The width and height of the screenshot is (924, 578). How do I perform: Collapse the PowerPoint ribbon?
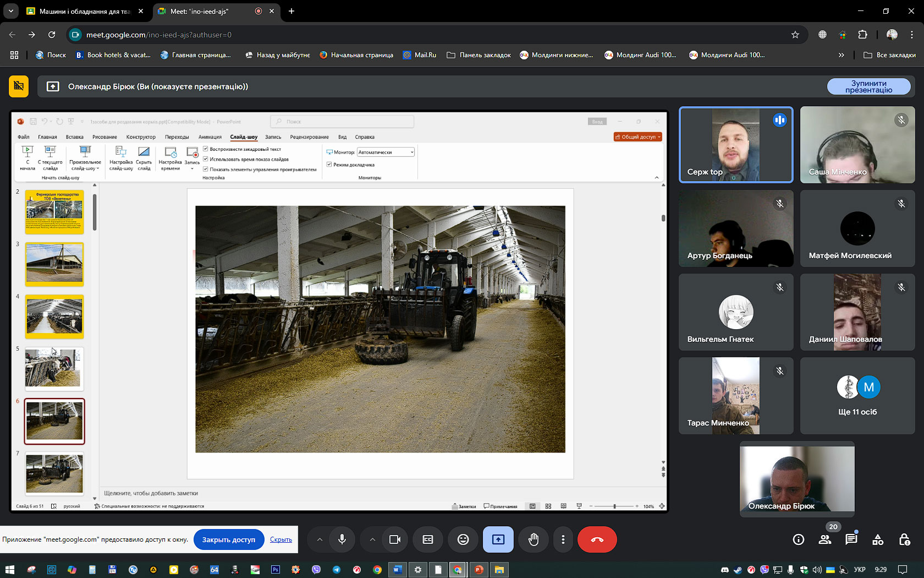click(x=657, y=177)
